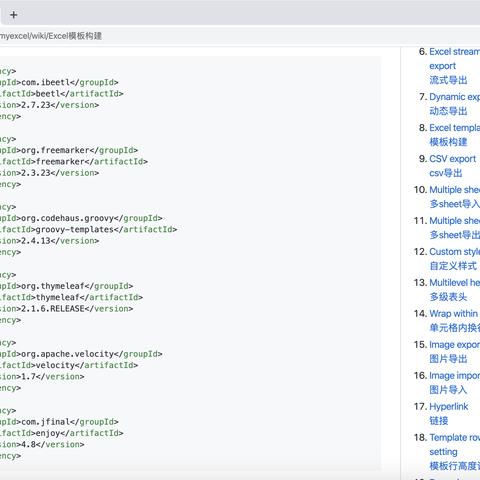Open the Template row setting link
Image resolution: width=480 pixels, height=480 pixels.
click(x=455, y=444)
